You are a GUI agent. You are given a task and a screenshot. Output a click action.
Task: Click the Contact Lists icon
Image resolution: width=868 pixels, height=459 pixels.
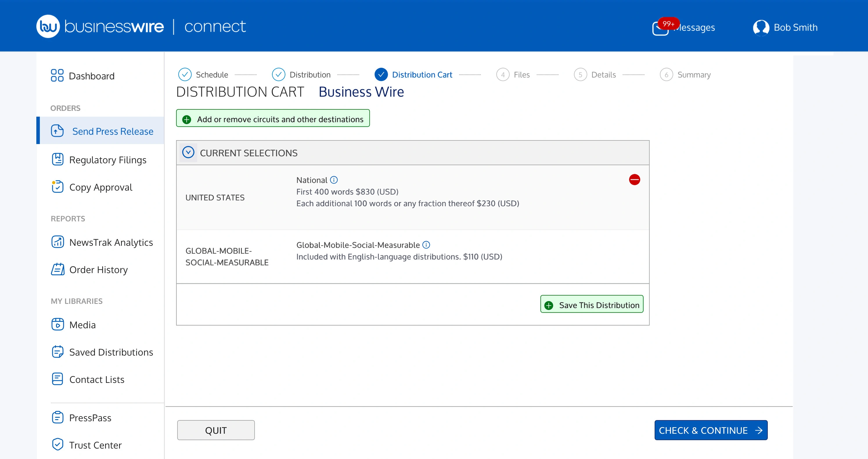[57, 379]
